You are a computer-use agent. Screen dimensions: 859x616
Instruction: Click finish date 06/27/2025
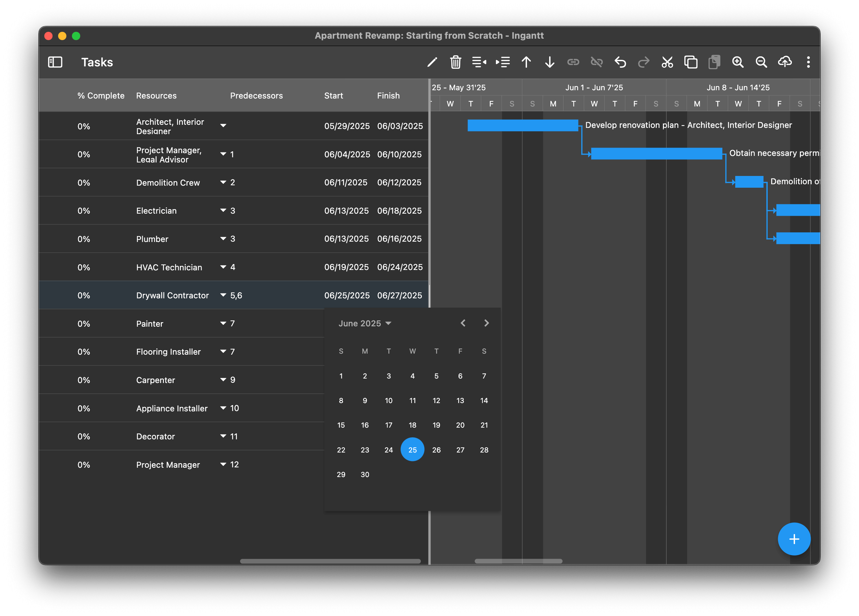coord(399,295)
